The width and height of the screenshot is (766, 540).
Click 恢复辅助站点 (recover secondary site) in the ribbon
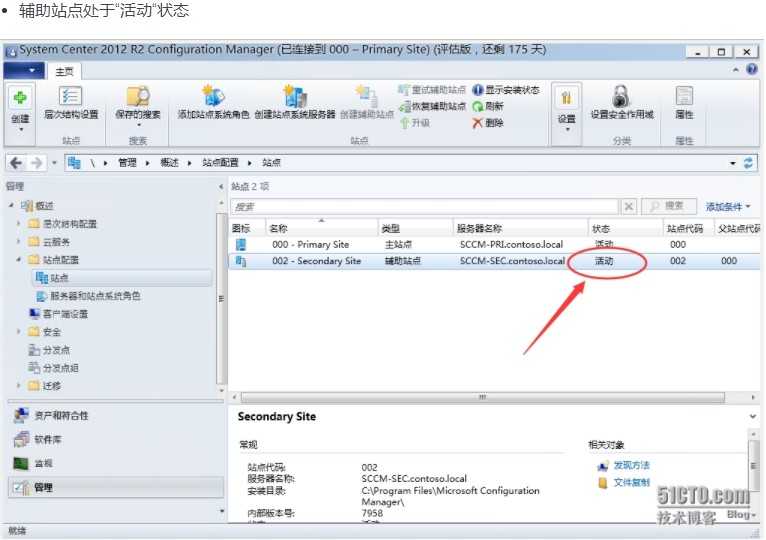pyautogui.click(x=431, y=106)
